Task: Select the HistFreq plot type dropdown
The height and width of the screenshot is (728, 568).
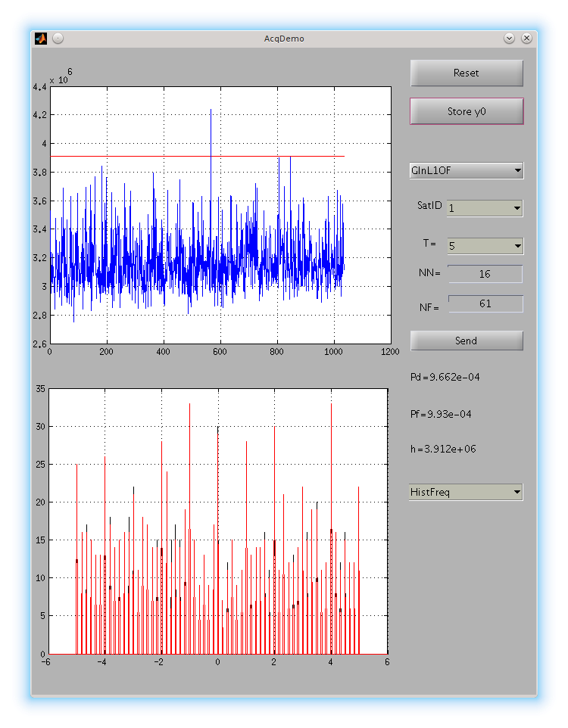Action: [466, 493]
